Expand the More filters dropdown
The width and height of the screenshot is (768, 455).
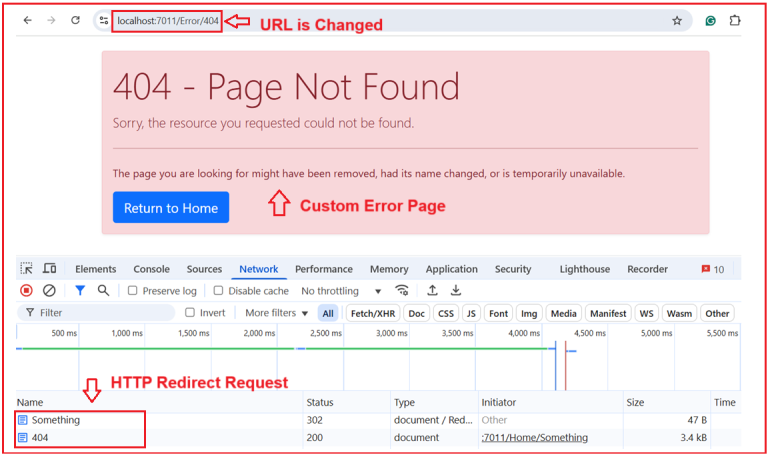[x=277, y=313]
